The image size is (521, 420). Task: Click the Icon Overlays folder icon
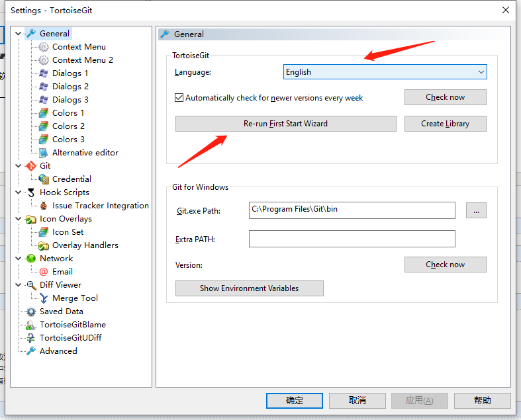tap(31, 219)
